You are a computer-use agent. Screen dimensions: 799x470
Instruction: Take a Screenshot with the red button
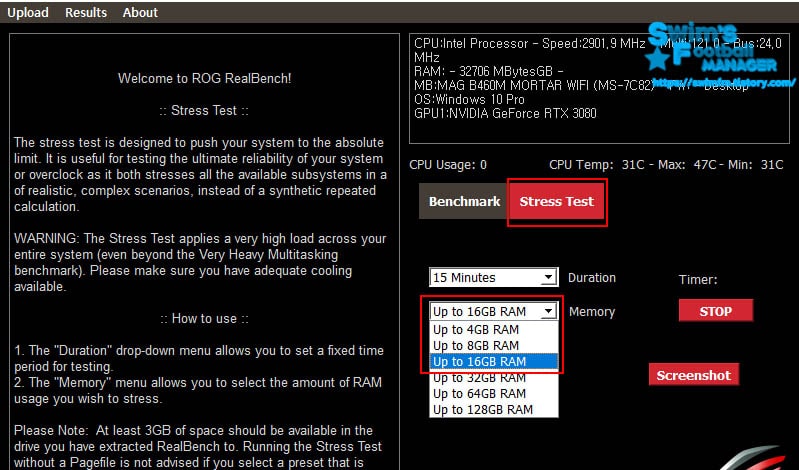click(694, 375)
